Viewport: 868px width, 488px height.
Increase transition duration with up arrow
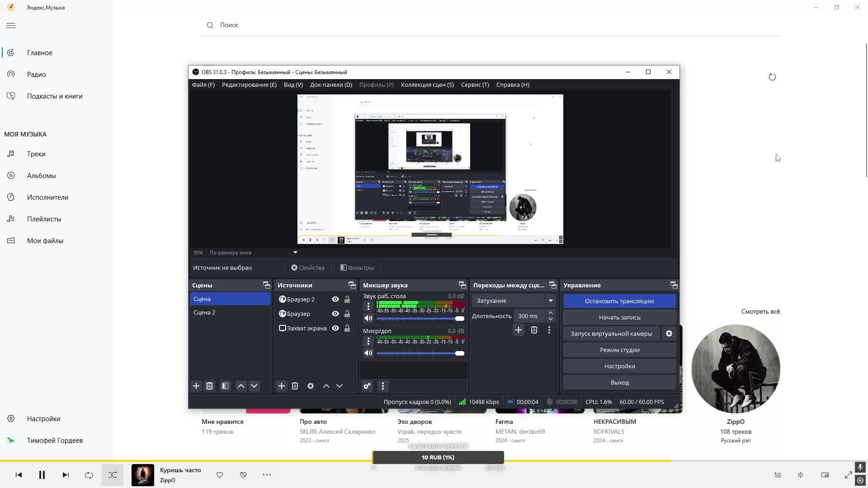pos(550,313)
